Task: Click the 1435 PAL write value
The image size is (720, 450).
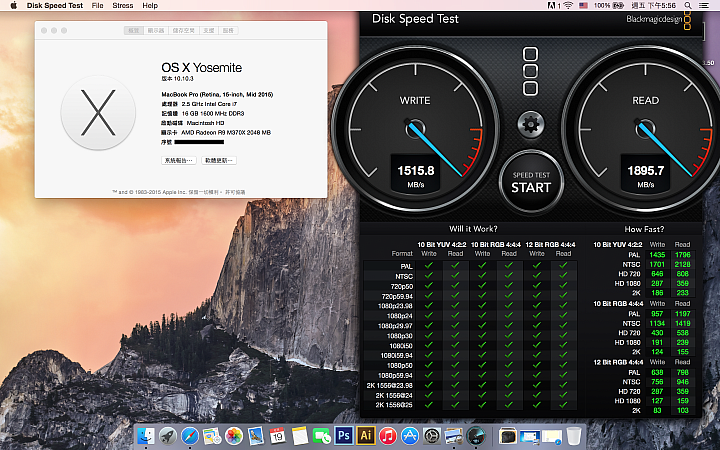Action: tap(657, 254)
